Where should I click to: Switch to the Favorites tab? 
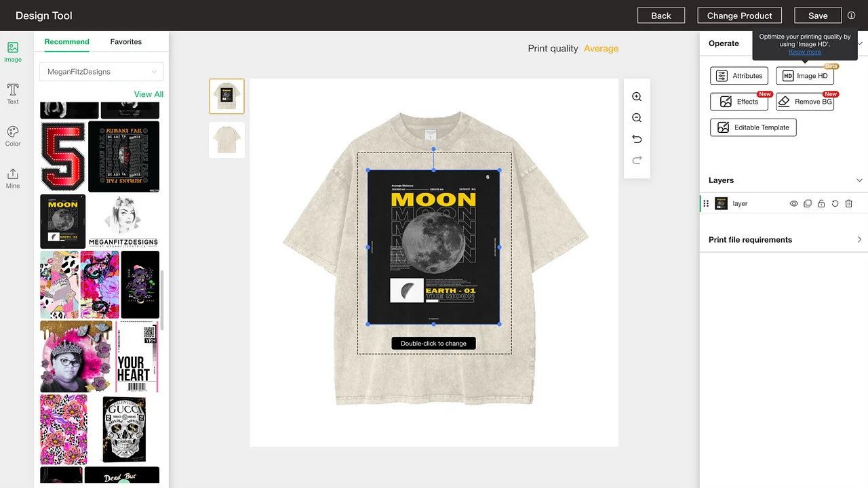point(126,42)
